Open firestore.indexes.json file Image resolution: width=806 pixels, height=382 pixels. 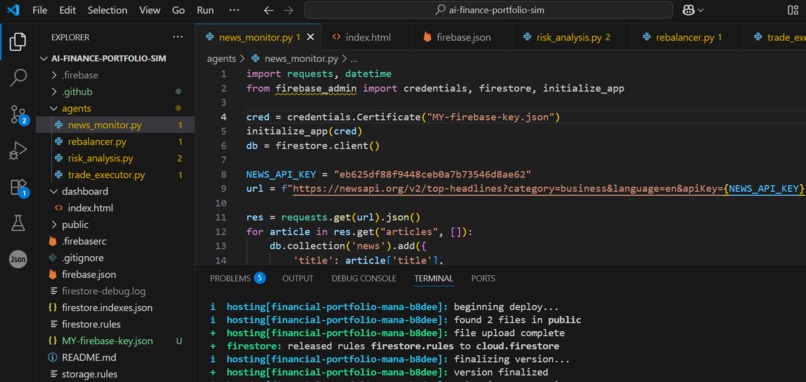(107, 307)
